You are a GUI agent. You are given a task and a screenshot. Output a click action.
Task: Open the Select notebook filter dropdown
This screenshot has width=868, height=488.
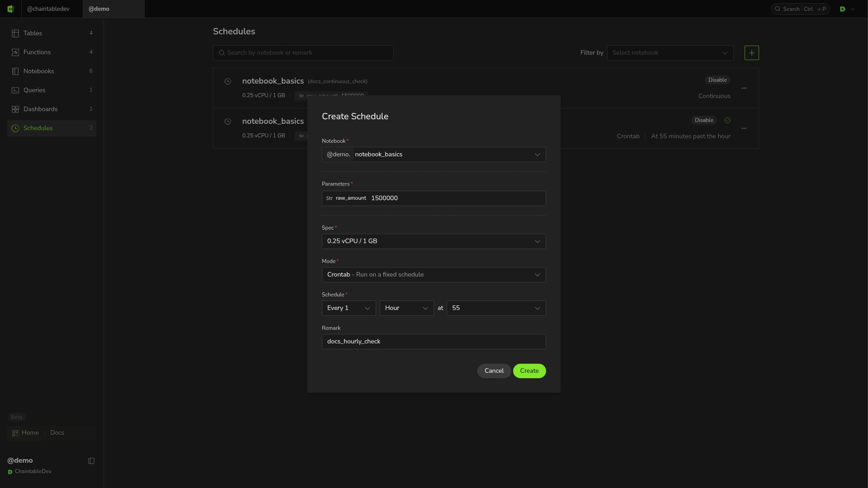tap(670, 53)
